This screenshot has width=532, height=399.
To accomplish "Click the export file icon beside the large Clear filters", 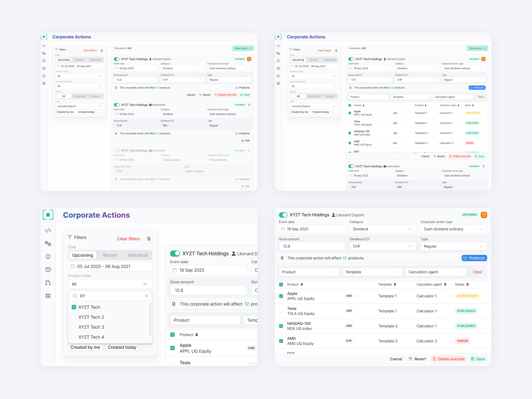I will [149, 239].
